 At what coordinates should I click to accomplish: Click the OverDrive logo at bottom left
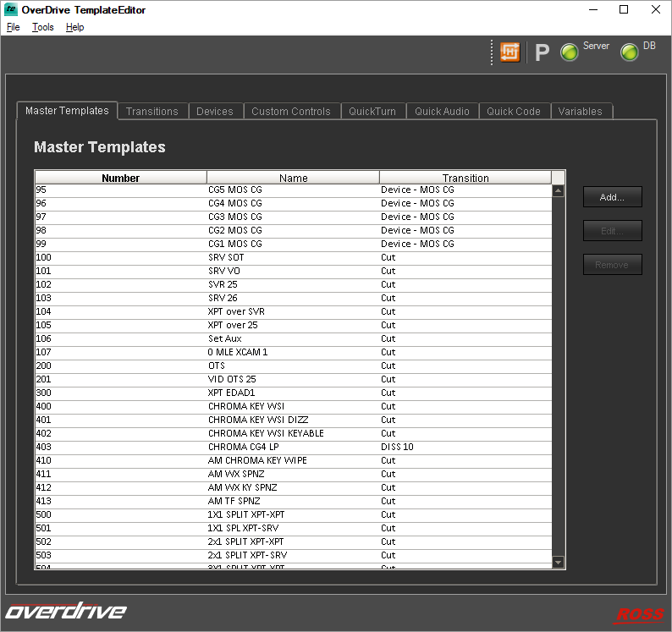(x=66, y=612)
